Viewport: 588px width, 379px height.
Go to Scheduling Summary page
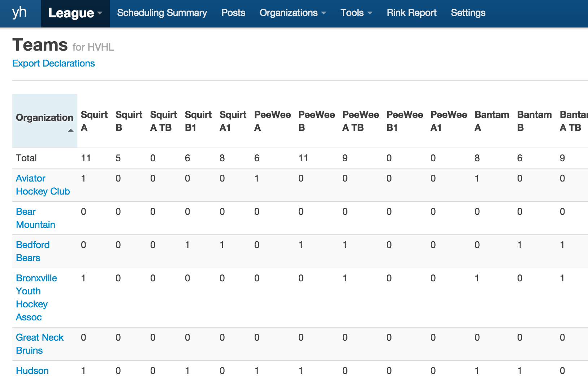click(162, 13)
